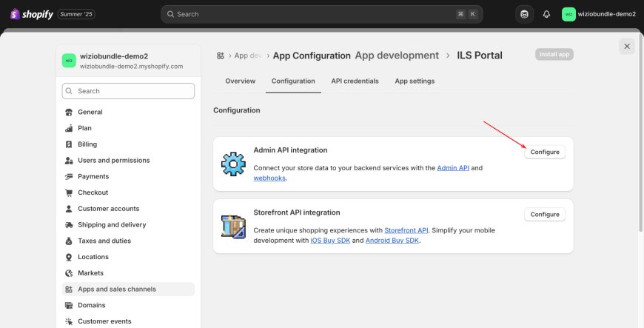Configure the Storefront API integration
Screen dimensions: 644x328
(x=545, y=215)
